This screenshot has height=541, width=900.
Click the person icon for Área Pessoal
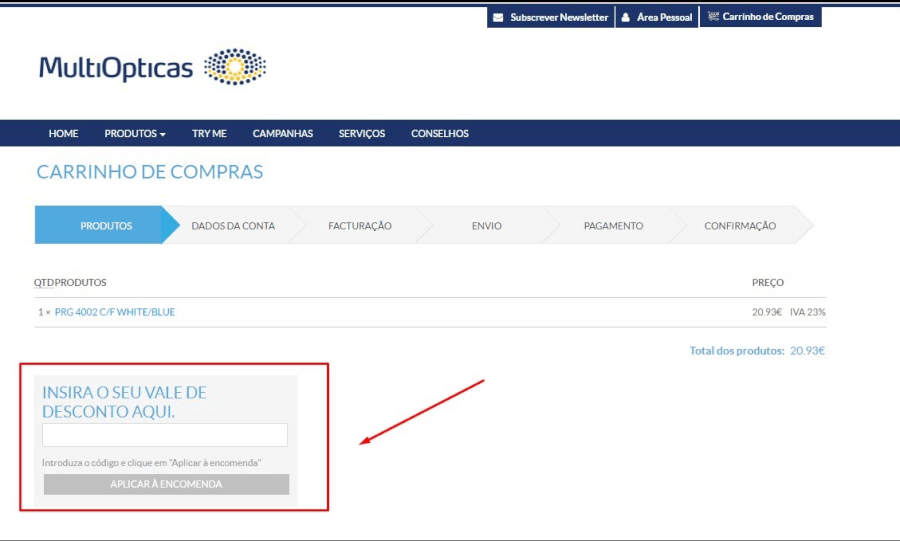pyautogui.click(x=626, y=17)
